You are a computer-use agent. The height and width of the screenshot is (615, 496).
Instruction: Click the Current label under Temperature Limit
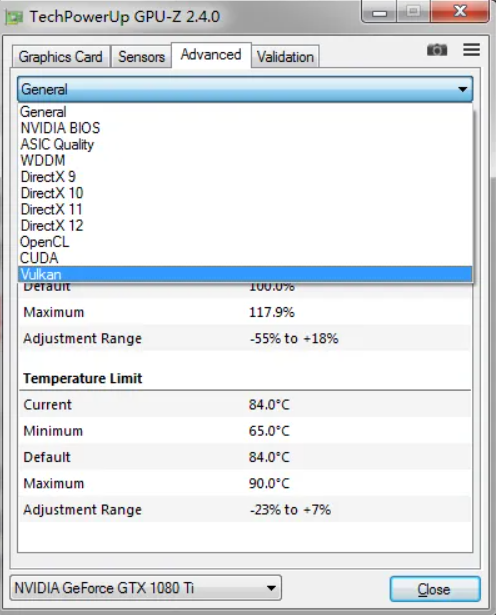[x=47, y=405]
